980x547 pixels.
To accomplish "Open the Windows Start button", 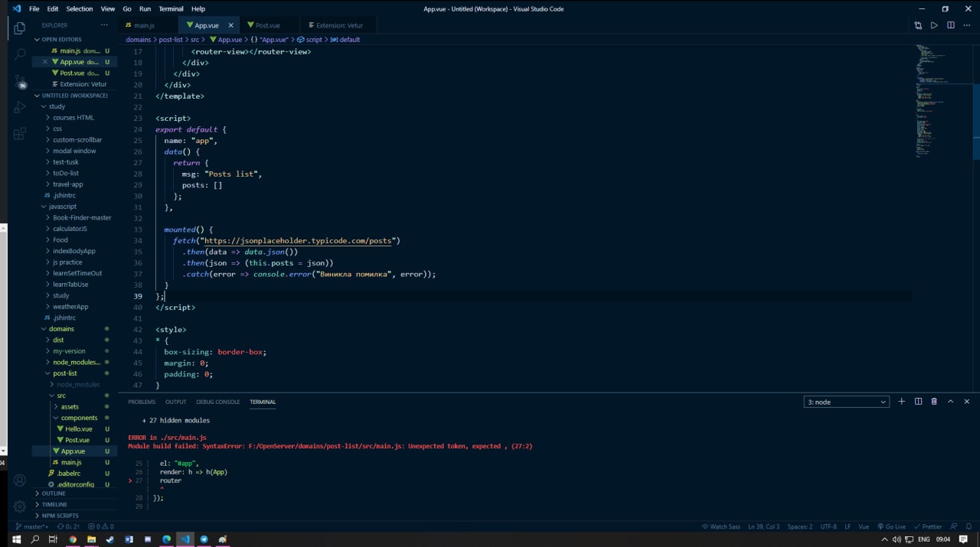I will point(16,539).
